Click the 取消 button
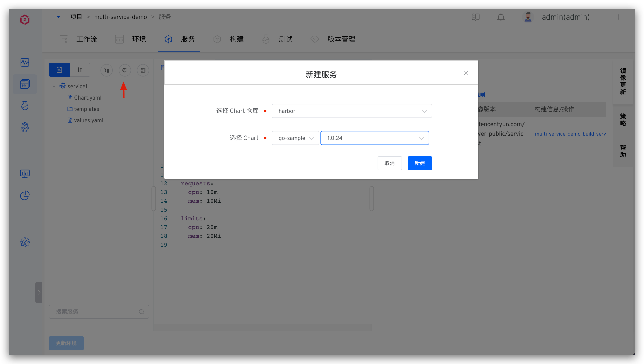 click(x=390, y=163)
